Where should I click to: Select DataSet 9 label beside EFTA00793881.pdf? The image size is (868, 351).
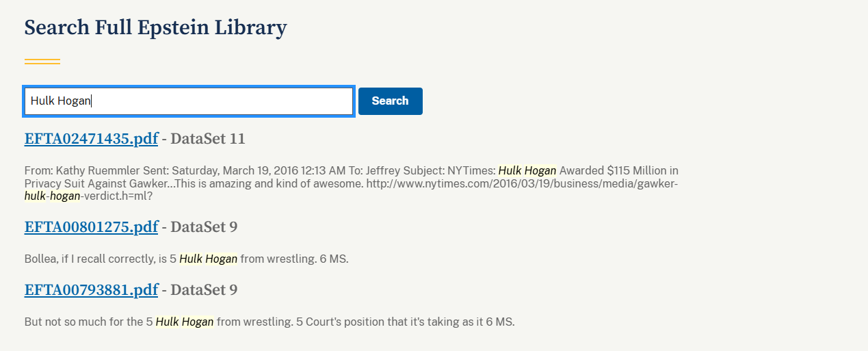(x=204, y=290)
